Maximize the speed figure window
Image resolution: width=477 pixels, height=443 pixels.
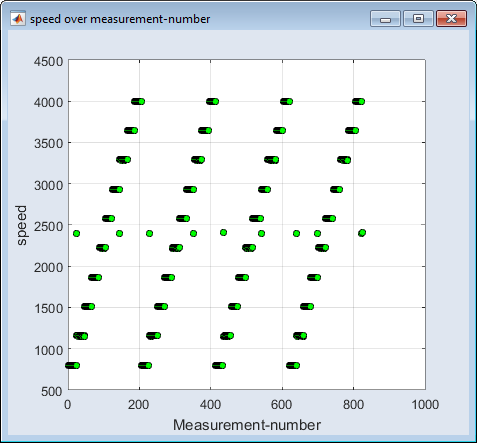point(418,18)
